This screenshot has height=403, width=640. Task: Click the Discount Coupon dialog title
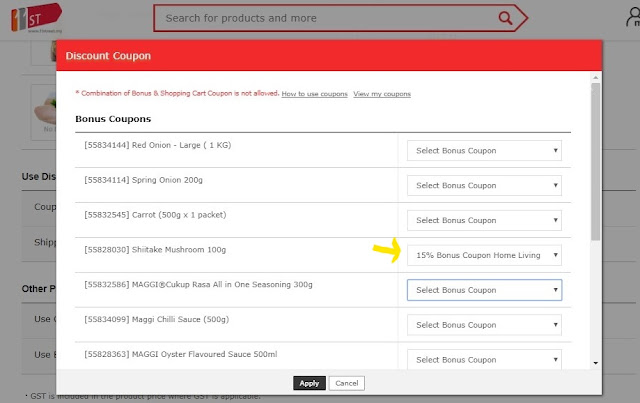pyautogui.click(x=108, y=56)
